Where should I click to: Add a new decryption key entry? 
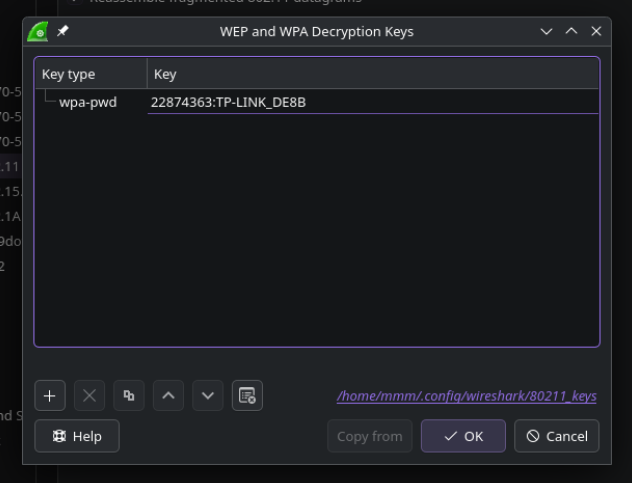pyautogui.click(x=51, y=395)
